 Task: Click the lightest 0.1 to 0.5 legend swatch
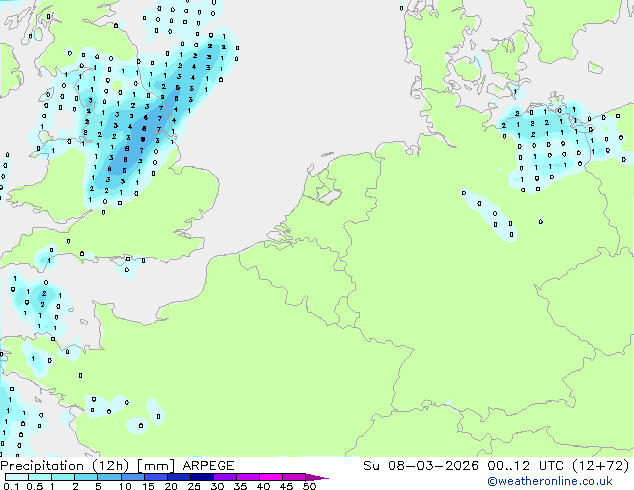17,477
